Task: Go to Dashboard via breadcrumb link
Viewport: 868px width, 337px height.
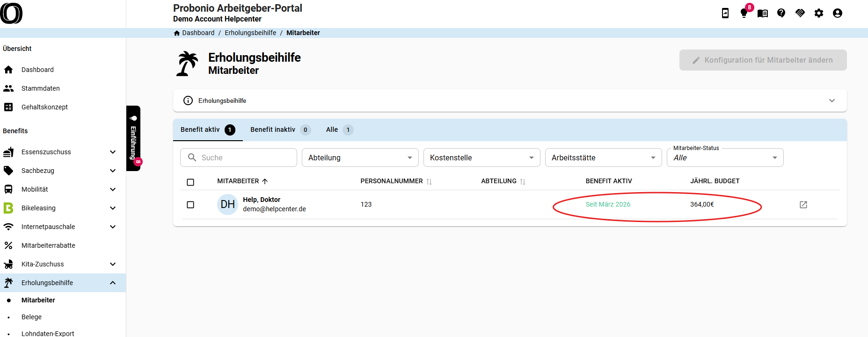Action: point(198,33)
